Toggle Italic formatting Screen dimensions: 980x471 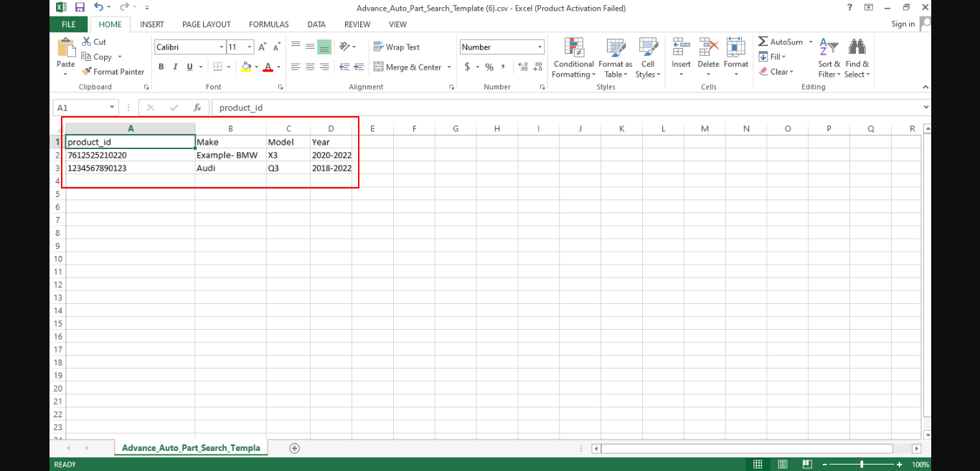176,67
